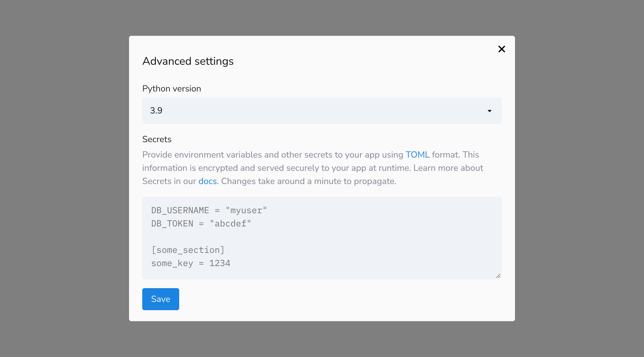
Task: Close the Advanced settings dialog with the X
Action: click(x=501, y=49)
